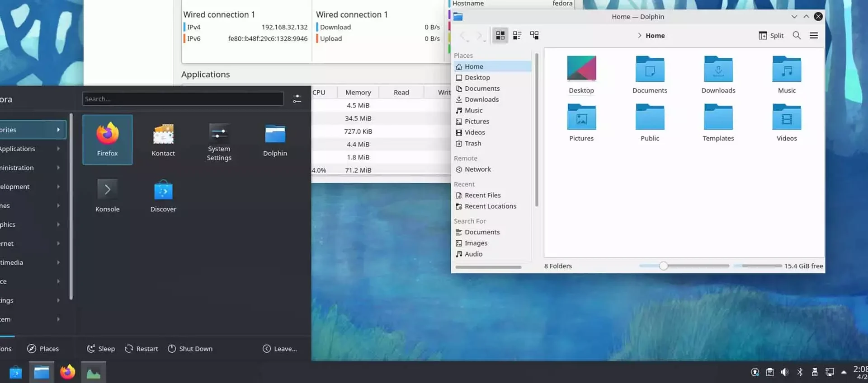The height and width of the screenshot is (383, 868).
Task: Select the Videos folder icon in file view
Action: click(x=787, y=117)
